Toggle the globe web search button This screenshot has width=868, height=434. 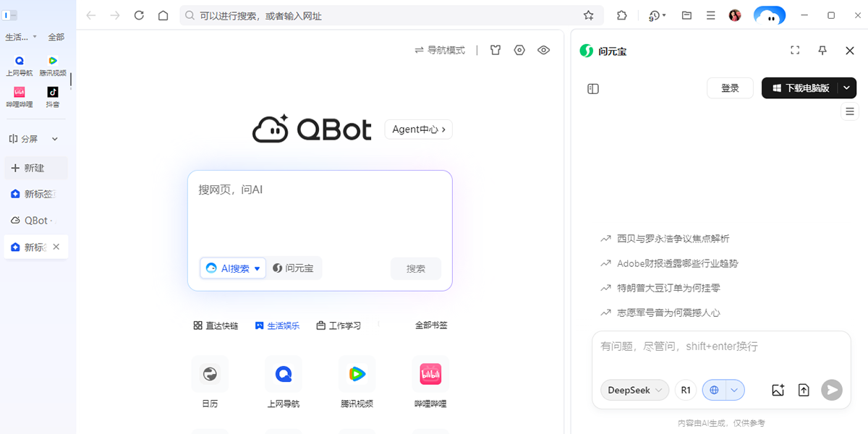714,390
